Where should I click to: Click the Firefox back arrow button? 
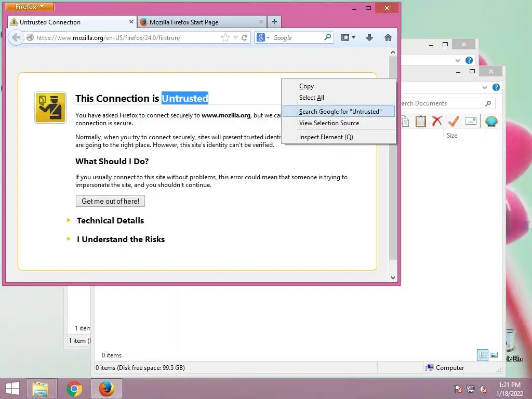16,37
